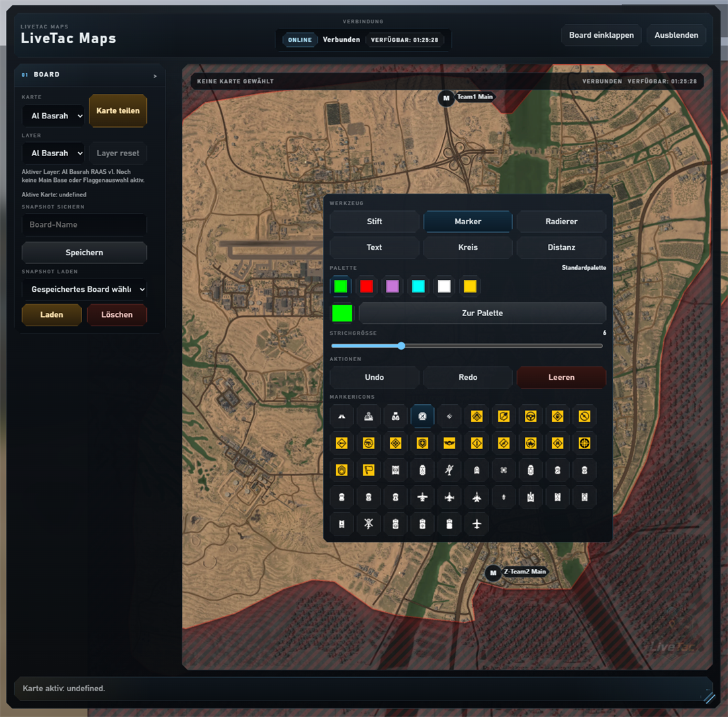This screenshot has height=717, width=728.
Task: Pick the yellow machine gun circle icon
Action: click(369, 443)
